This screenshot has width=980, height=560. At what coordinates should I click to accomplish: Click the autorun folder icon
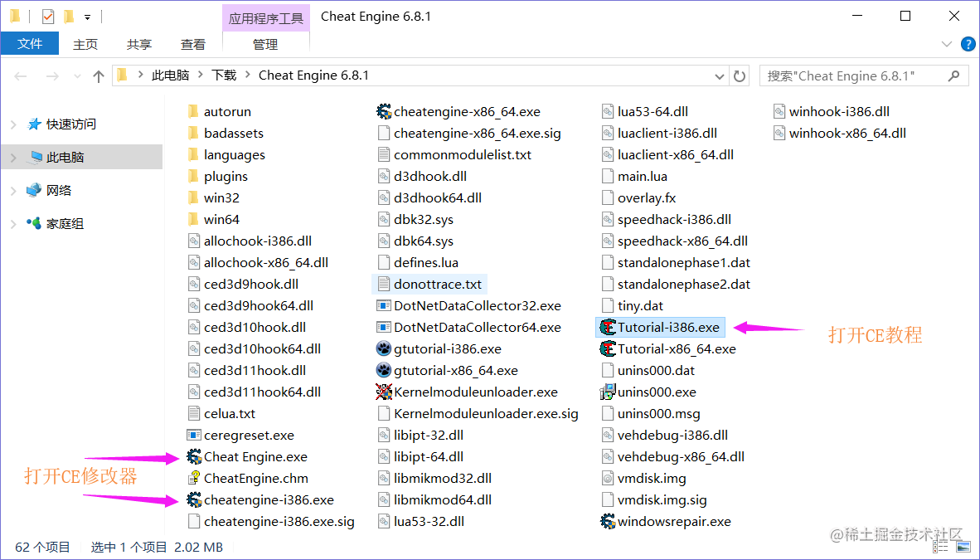pyautogui.click(x=193, y=111)
